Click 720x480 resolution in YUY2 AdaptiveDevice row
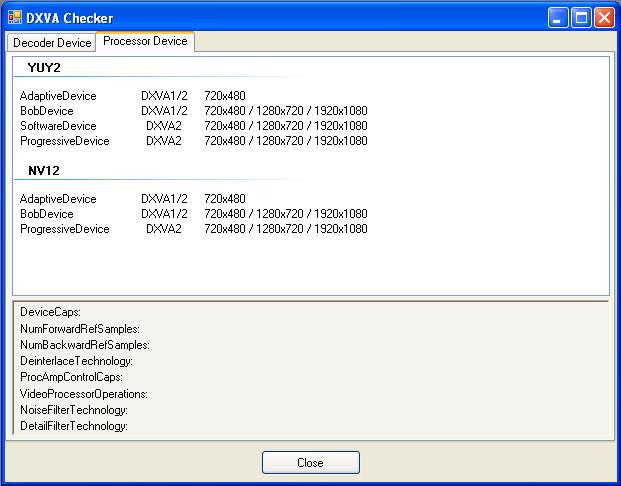The width and height of the screenshot is (621, 486). point(225,96)
